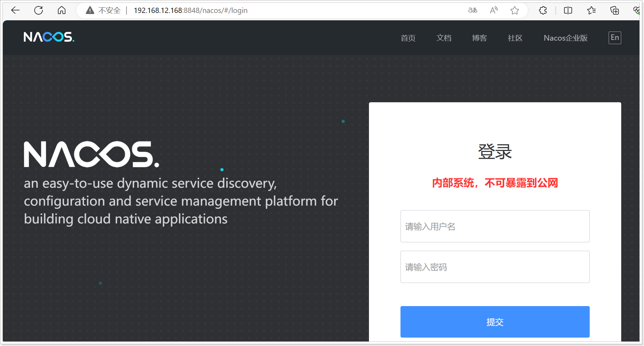Viewport: 644px width, 346px height.
Task: Open the translate page icon
Action: (473, 11)
